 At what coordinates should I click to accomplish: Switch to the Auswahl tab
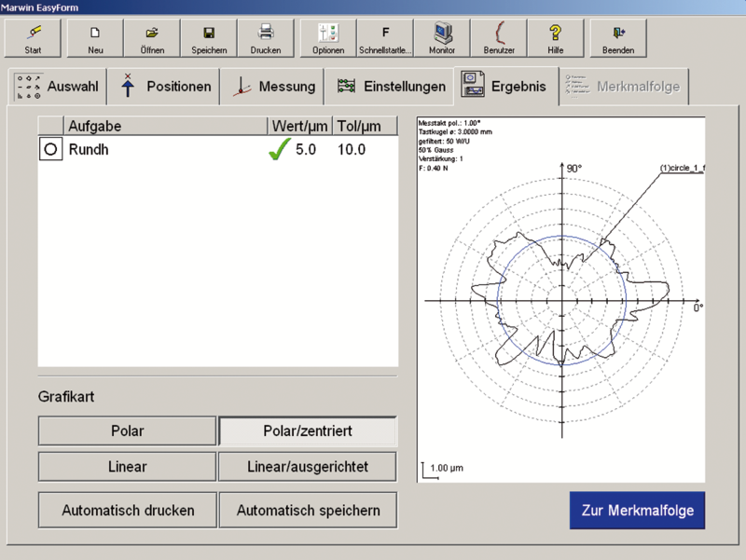tap(56, 87)
